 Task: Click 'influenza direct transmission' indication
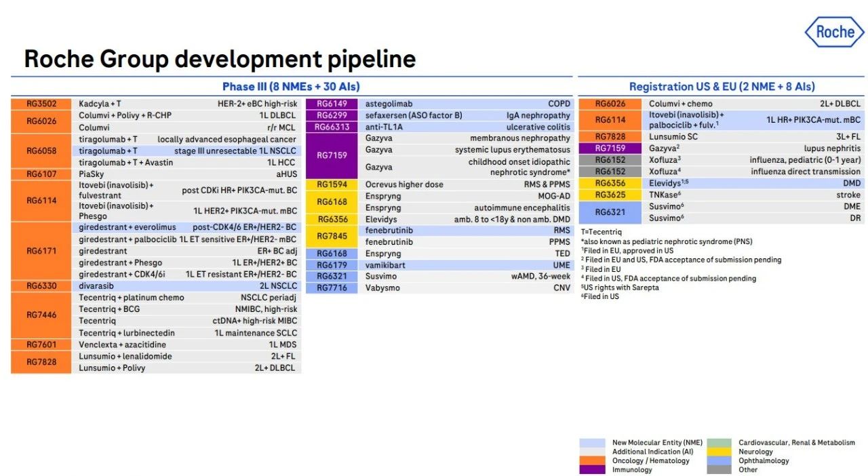tap(806, 172)
